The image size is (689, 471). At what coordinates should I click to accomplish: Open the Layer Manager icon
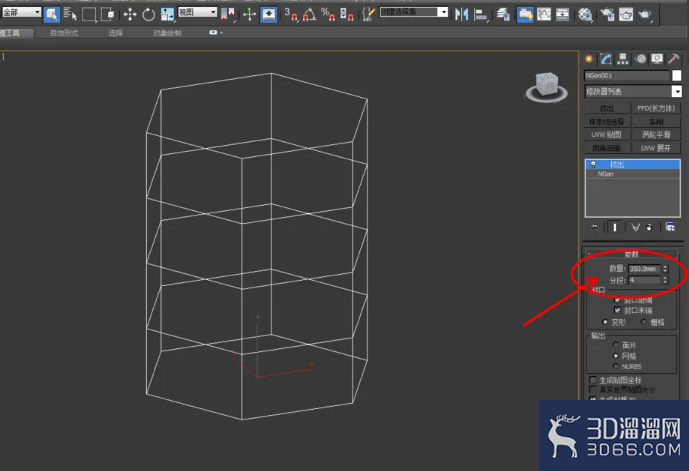(x=503, y=14)
